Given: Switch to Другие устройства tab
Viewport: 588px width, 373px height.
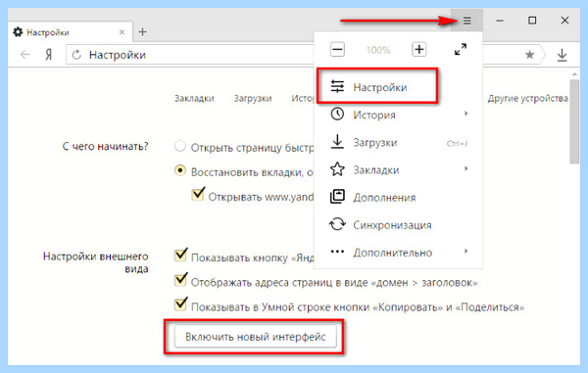Looking at the screenshot, I should (527, 99).
